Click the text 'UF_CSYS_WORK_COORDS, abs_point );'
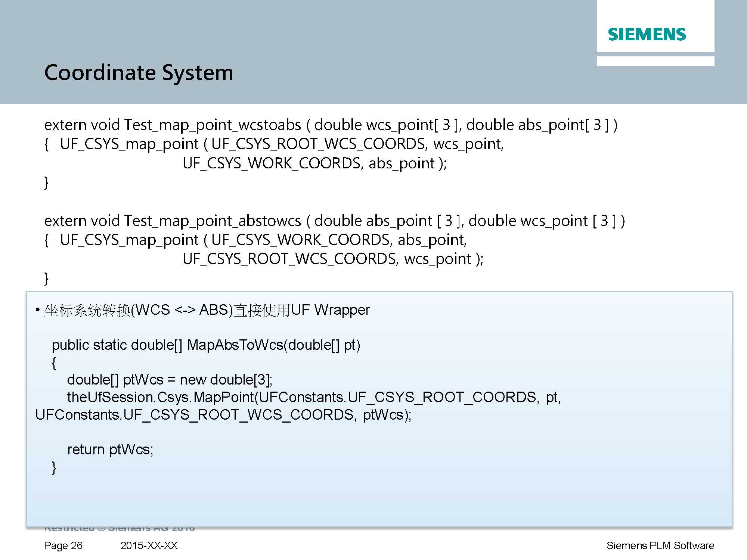 pyautogui.click(x=314, y=164)
